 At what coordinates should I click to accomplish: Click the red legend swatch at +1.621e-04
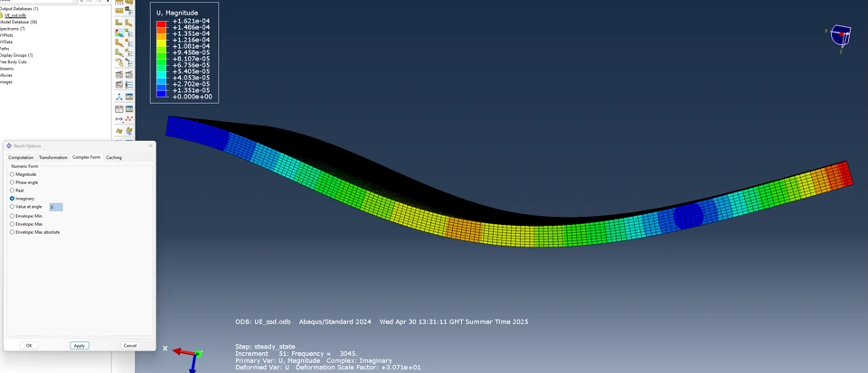(x=161, y=23)
